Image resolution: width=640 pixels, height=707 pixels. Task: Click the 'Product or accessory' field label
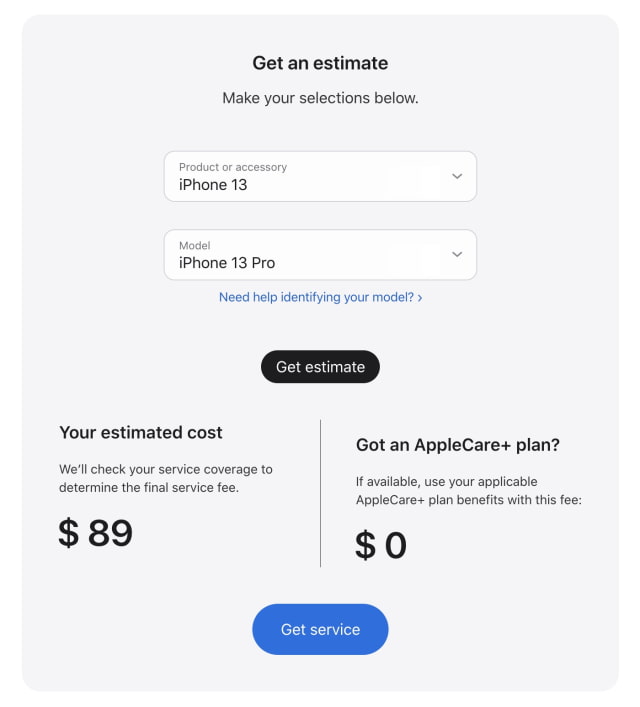click(233, 167)
